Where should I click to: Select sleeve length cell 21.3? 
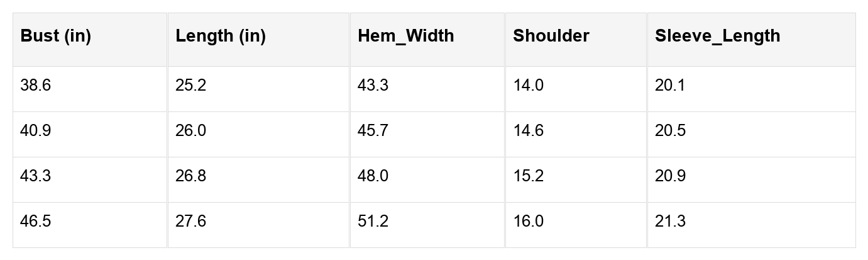point(670,222)
